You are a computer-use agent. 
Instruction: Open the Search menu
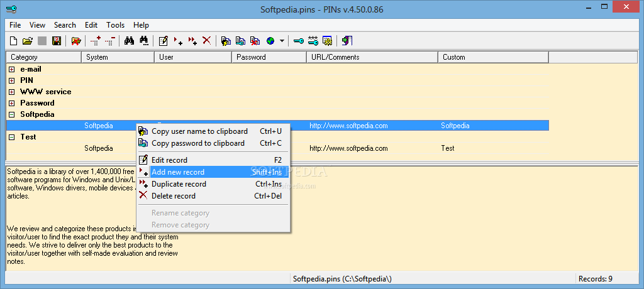[x=65, y=25]
